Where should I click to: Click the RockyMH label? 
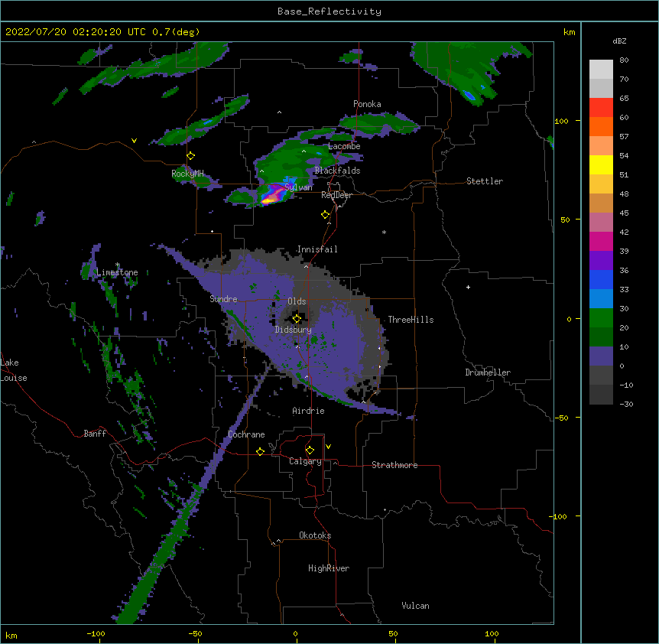pyautogui.click(x=187, y=174)
